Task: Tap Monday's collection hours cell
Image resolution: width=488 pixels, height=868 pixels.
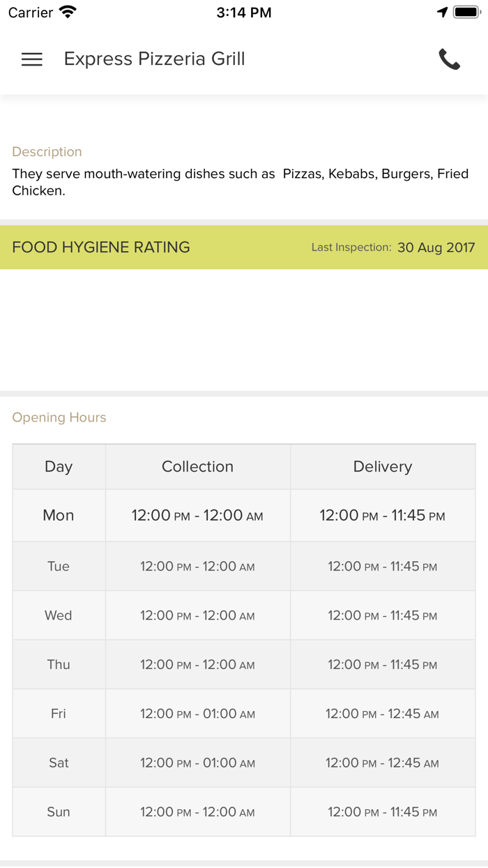Action: pyautogui.click(x=197, y=516)
